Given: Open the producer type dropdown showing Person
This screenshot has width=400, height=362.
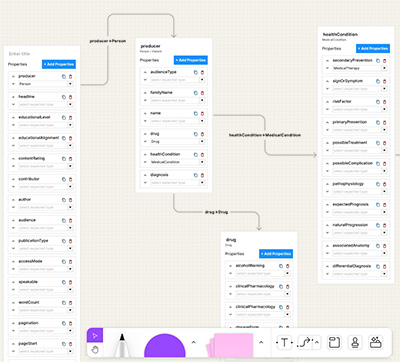Looking at the screenshot, I should pos(45,84).
